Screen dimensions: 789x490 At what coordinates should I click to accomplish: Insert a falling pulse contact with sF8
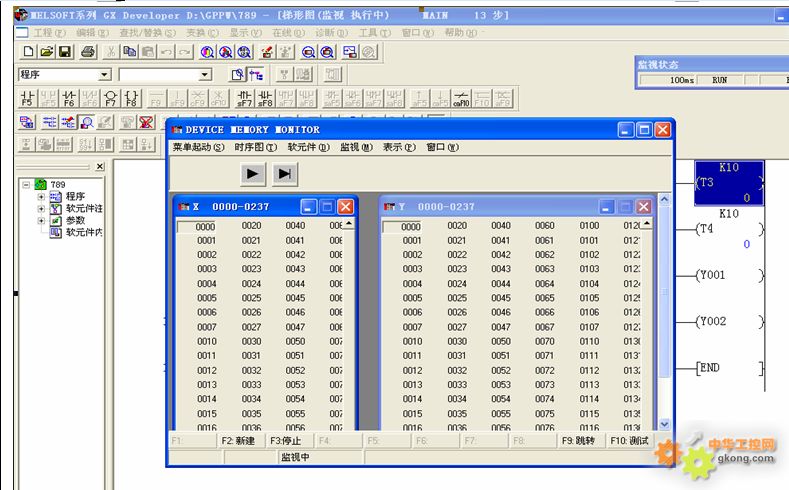(265, 99)
